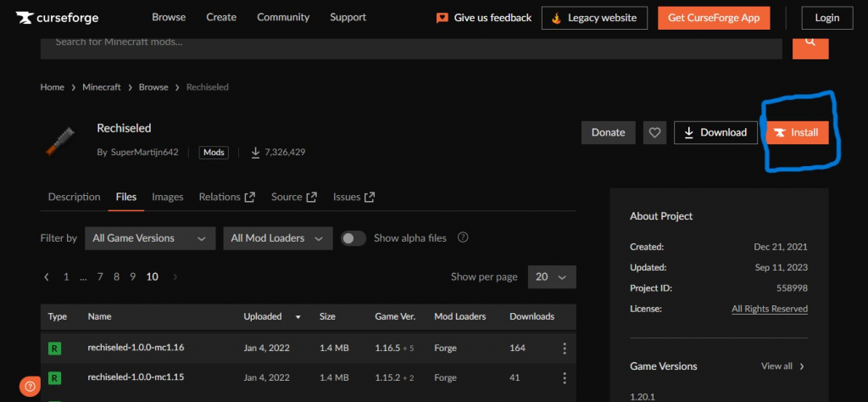Click the orange Install button
This screenshot has height=402, width=868.
798,133
